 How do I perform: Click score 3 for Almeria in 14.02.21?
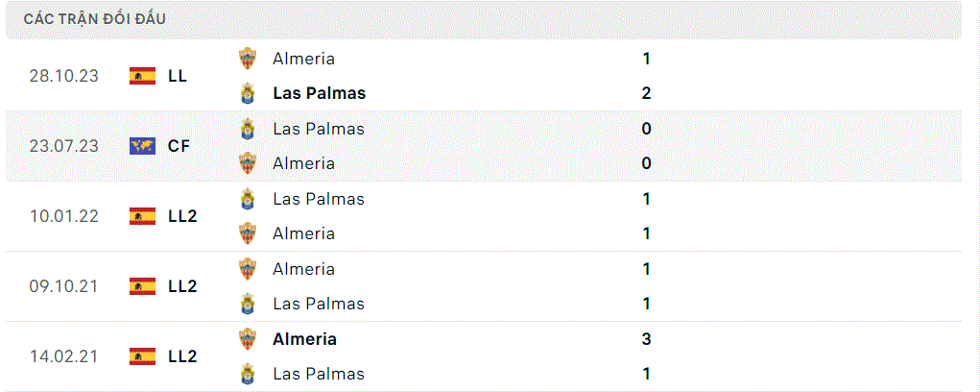click(646, 339)
